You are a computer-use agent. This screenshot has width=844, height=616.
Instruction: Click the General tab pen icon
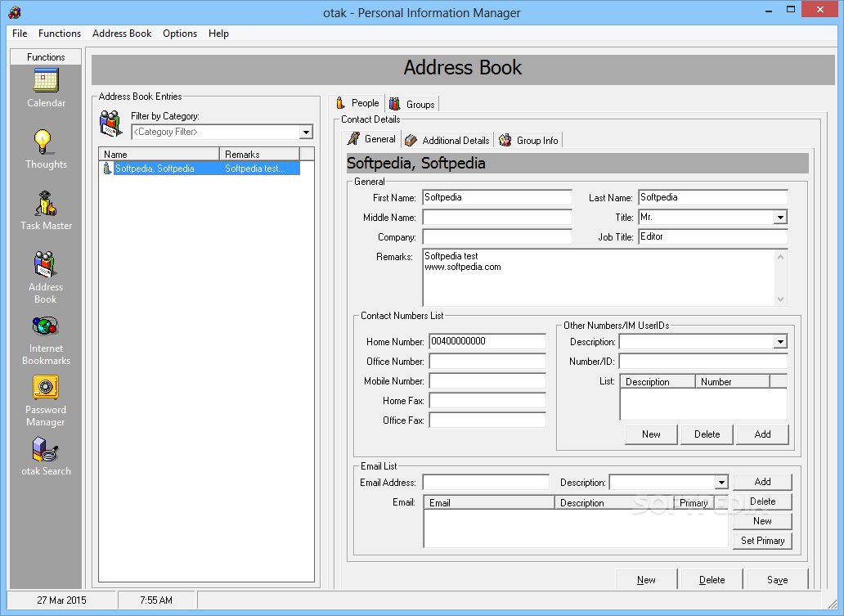[353, 138]
